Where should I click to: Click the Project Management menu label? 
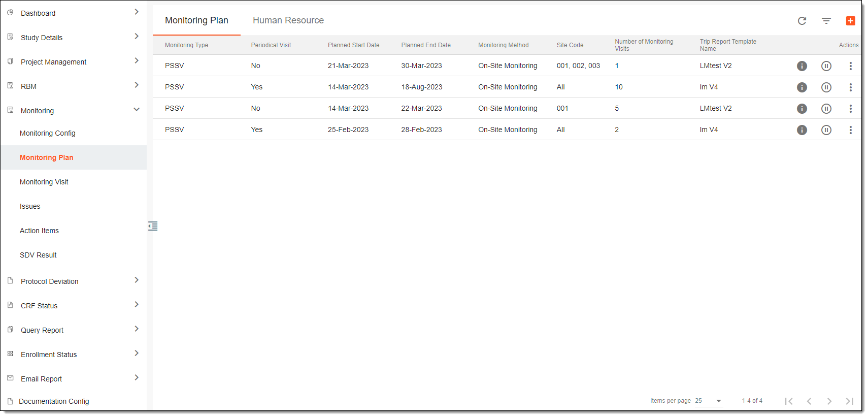[x=54, y=62]
